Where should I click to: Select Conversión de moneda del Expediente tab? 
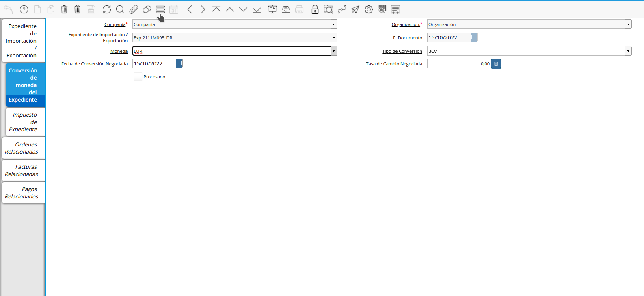pyautogui.click(x=25, y=85)
